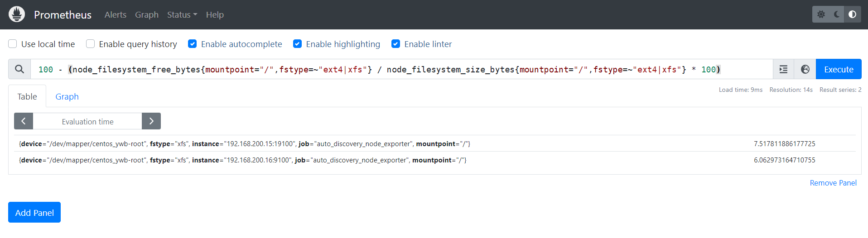Screen dimensions: 868x238
Task: Enable query history checkbox
Action: (x=91, y=44)
